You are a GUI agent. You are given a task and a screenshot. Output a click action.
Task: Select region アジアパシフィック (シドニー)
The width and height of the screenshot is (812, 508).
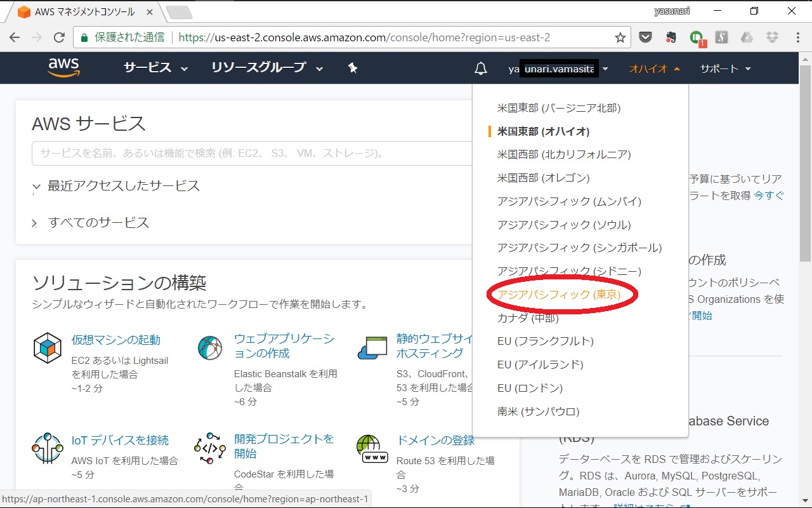[x=570, y=271]
